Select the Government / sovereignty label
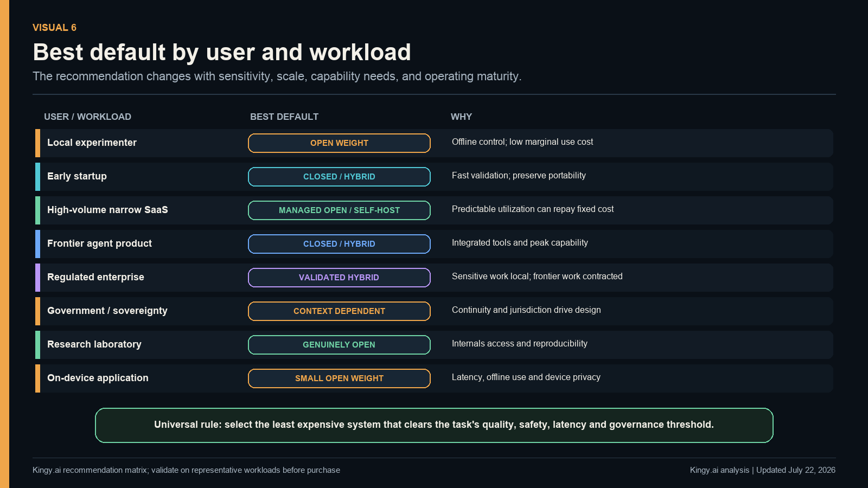The height and width of the screenshot is (488, 868). pyautogui.click(x=107, y=311)
